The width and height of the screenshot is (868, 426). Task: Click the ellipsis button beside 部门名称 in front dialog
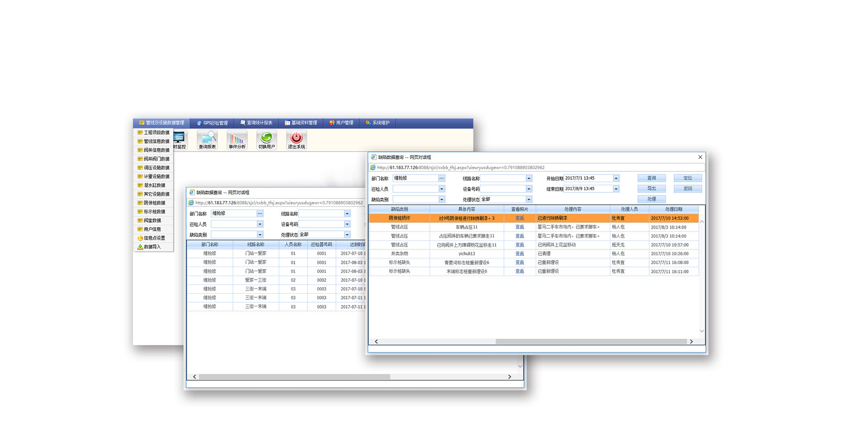click(x=442, y=178)
